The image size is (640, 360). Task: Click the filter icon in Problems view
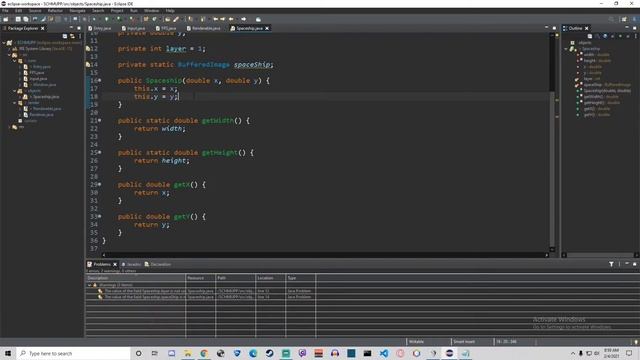tap(611, 264)
